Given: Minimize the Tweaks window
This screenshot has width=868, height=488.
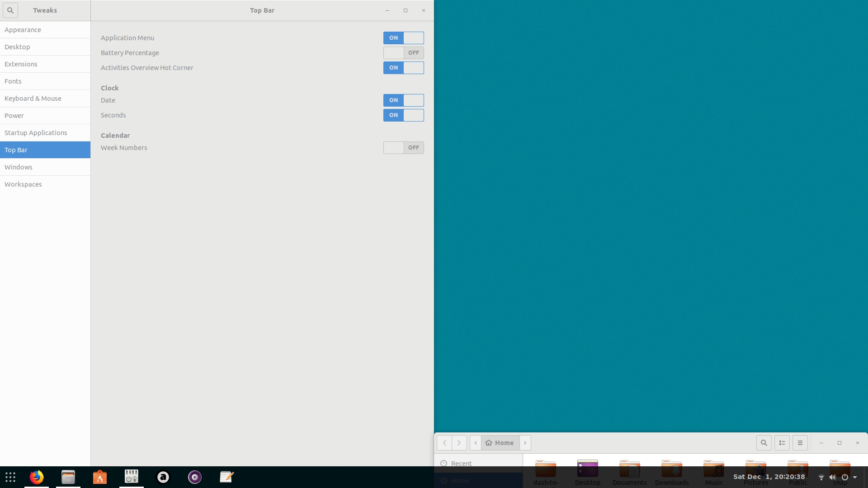Looking at the screenshot, I should (387, 10).
